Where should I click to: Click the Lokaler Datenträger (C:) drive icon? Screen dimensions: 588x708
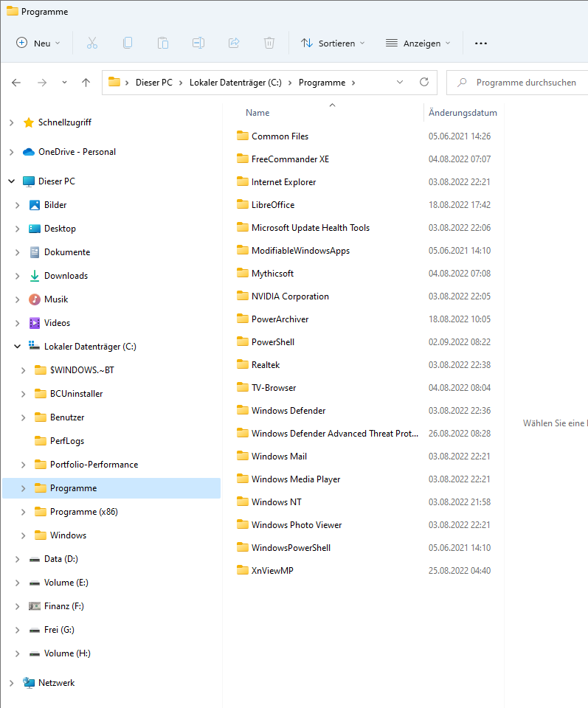pos(35,346)
